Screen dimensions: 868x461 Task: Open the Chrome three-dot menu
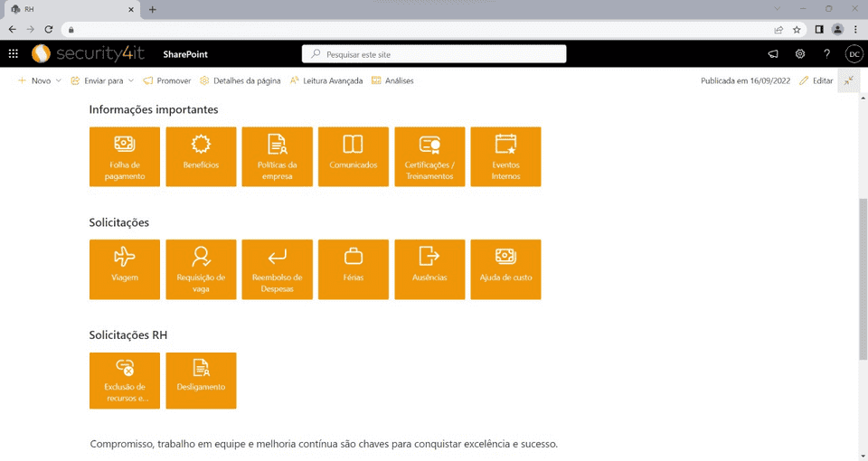pyautogui.click(x=855, y=29)
